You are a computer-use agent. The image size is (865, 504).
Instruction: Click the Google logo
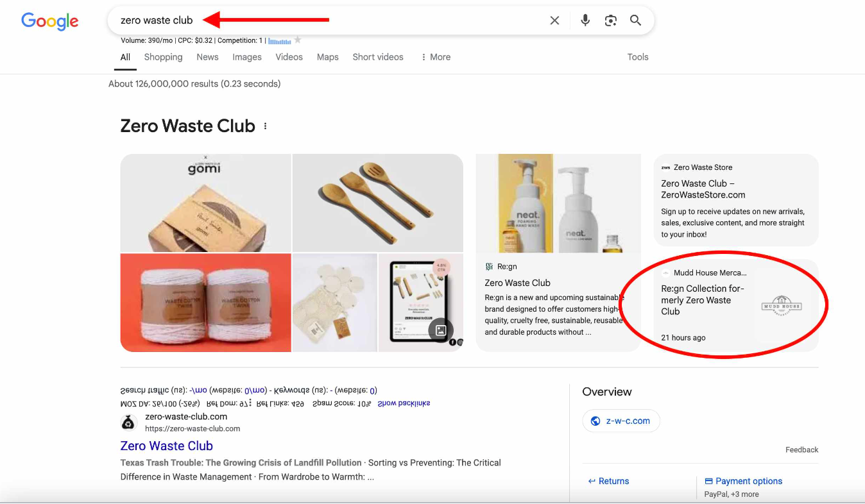coord(50,21)
